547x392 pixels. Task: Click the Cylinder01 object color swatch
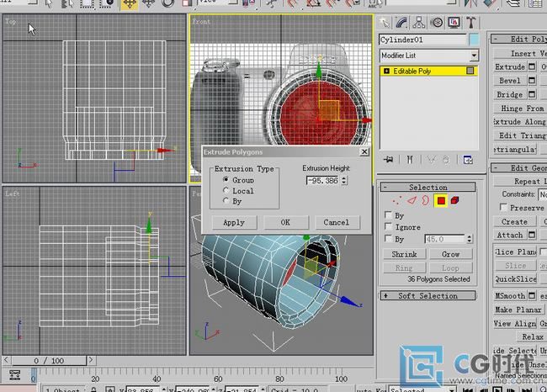pos(474,40)
